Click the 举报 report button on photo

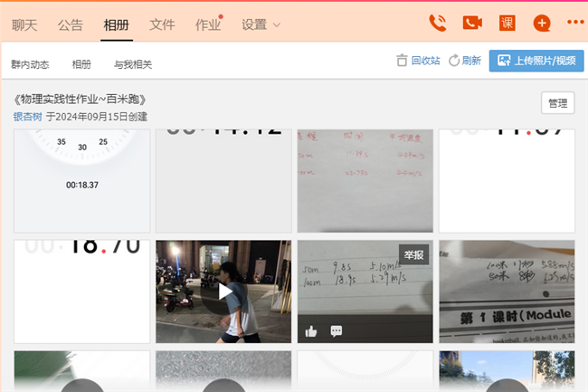(413, 255)
